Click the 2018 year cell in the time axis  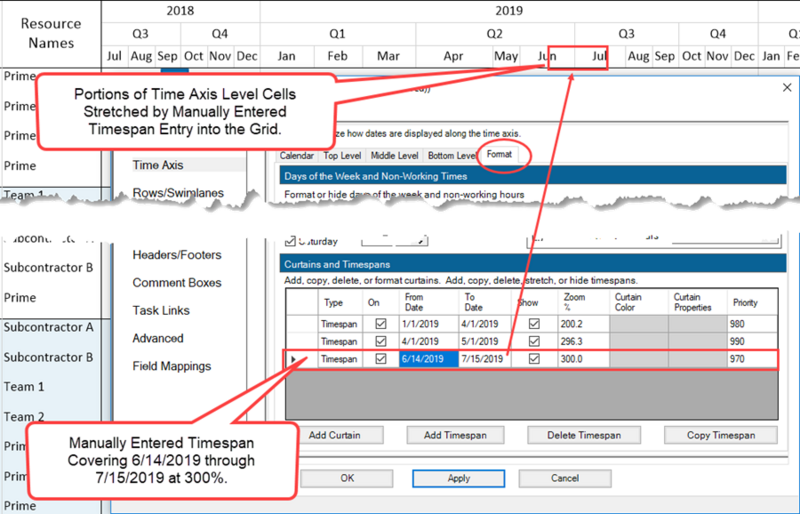180,11
